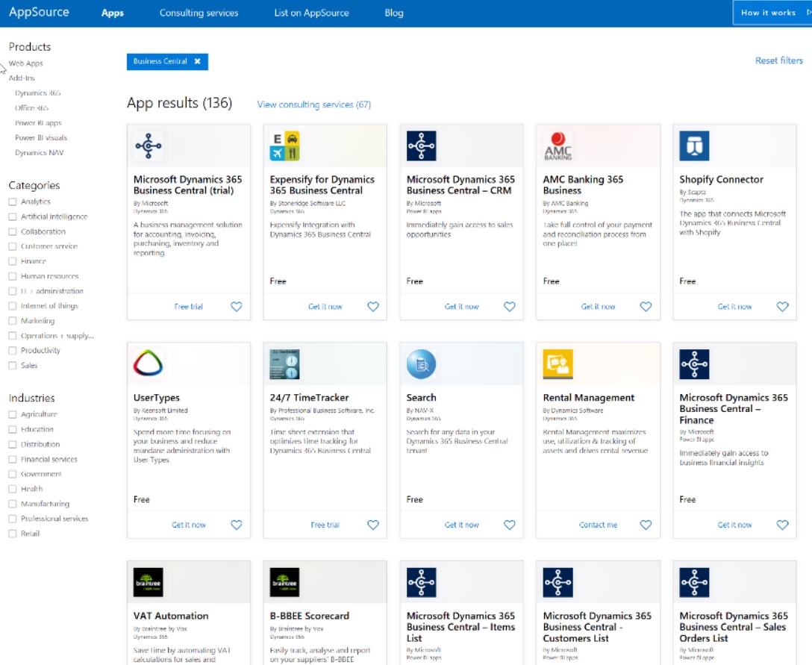812x665 pixels.
Task: Check the Productivity category
Action: coord(13,351)
